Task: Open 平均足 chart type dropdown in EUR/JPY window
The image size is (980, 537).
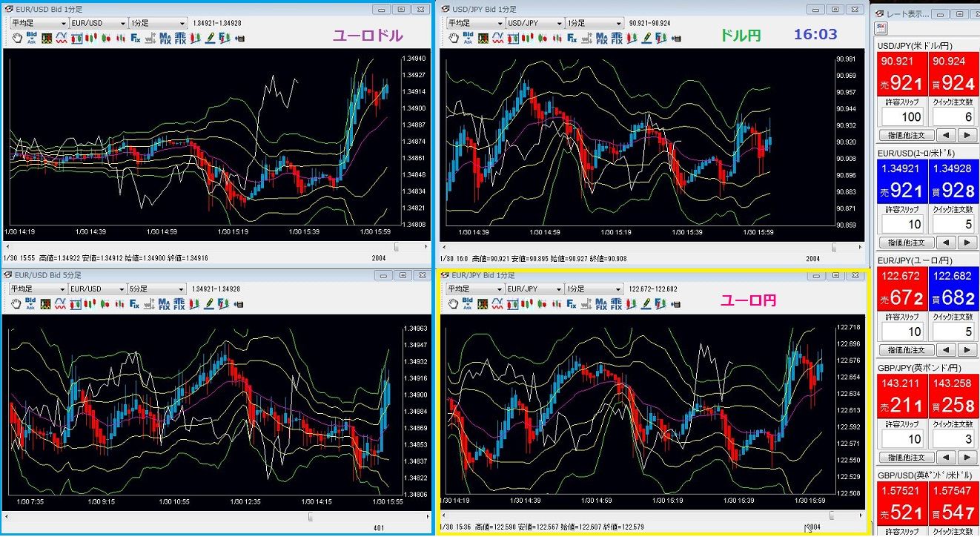Action: (x=475, y=289)
